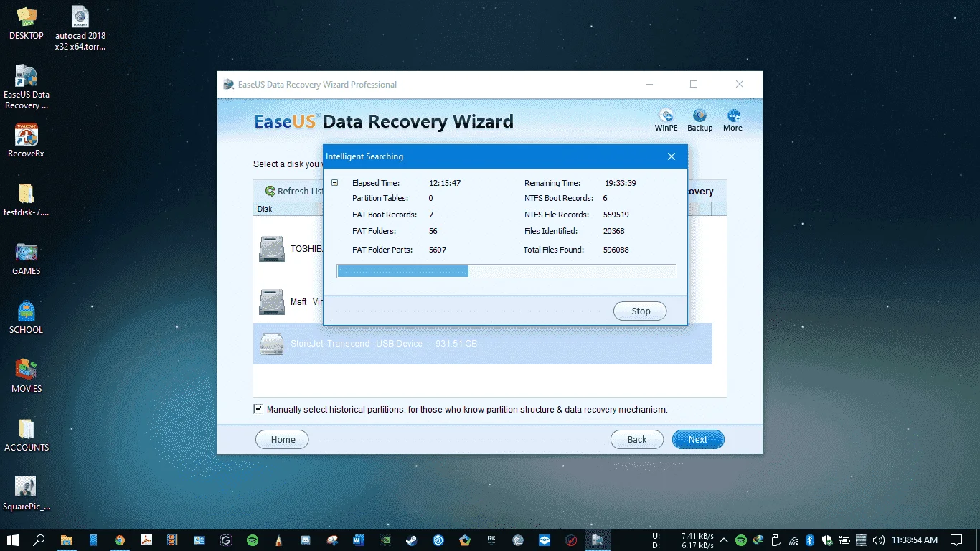980x551 pixels.
Task: Open Microsoft Word from taskbar
Action: tap(359, 540)
